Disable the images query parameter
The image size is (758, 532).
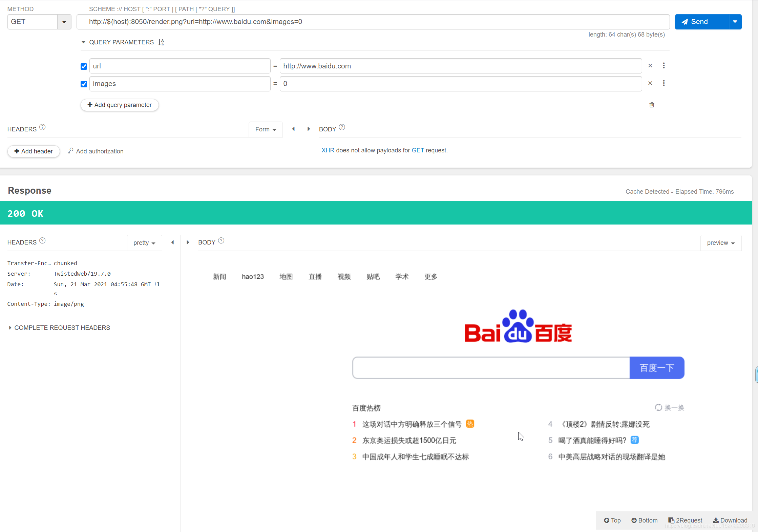click(83, 84)
